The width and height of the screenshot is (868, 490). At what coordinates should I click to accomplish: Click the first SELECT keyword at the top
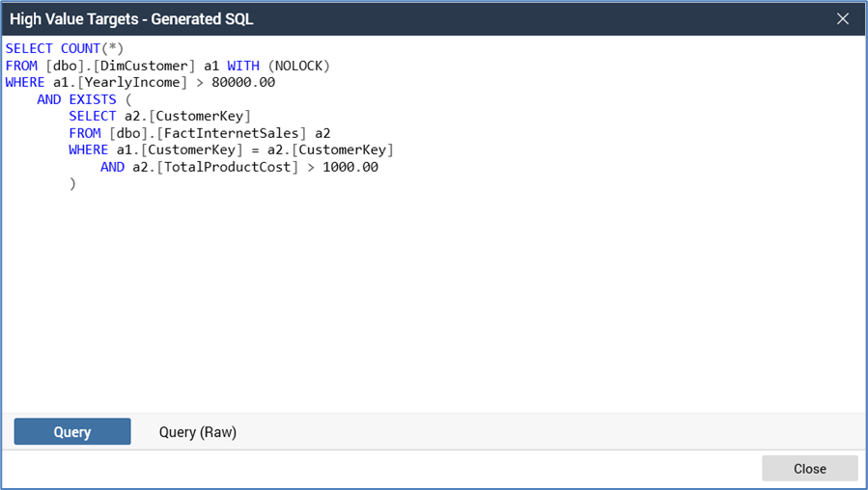[29, 48]
